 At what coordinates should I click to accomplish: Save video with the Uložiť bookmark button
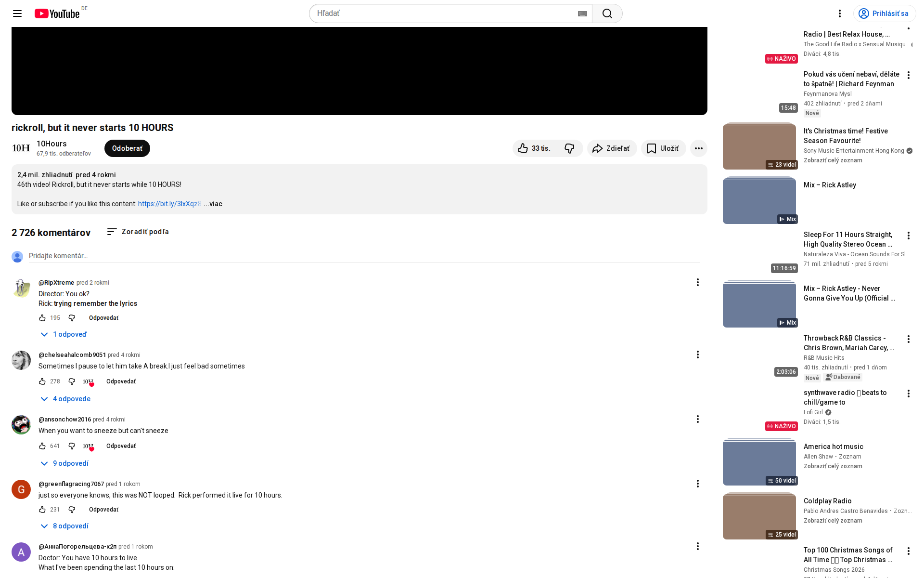[663, 148]
